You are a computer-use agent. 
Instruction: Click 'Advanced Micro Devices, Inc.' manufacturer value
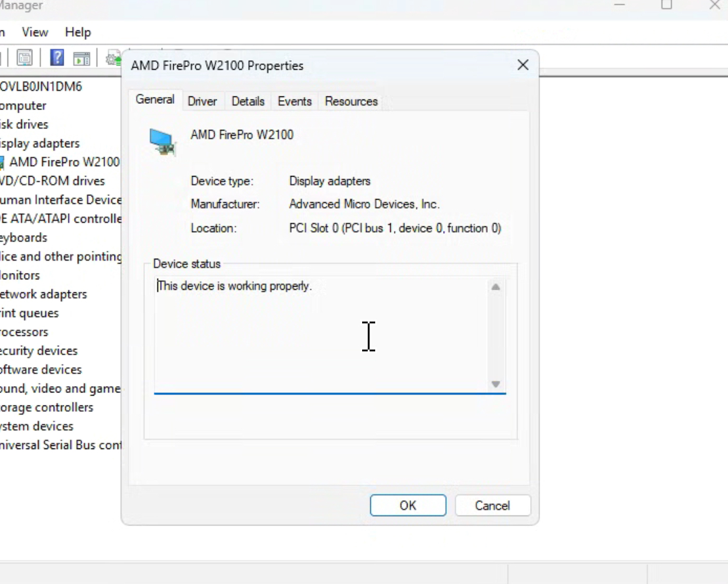[365, 204]
